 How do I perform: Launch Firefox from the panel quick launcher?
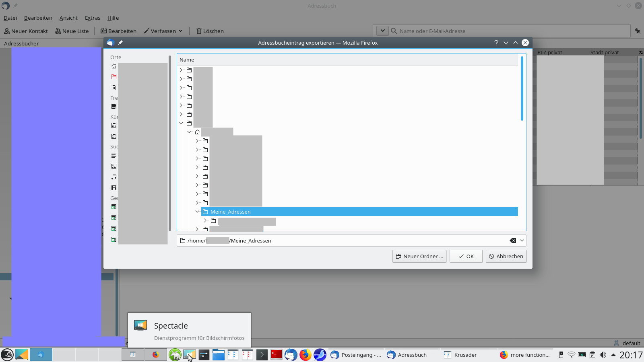(x=305, y=355)
